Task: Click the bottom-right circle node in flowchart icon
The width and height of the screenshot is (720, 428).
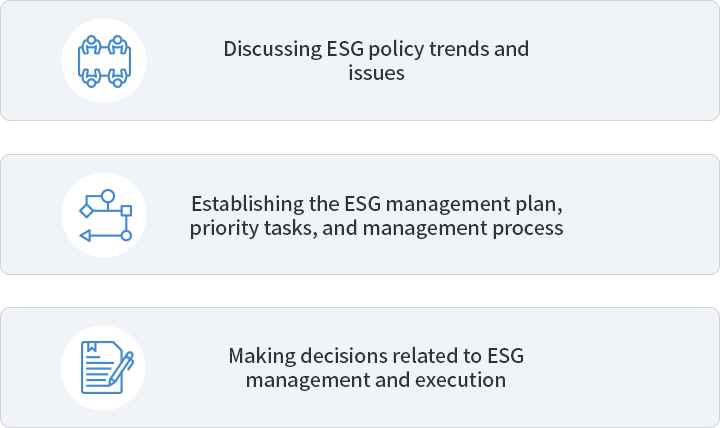Action: coord(126,236)
